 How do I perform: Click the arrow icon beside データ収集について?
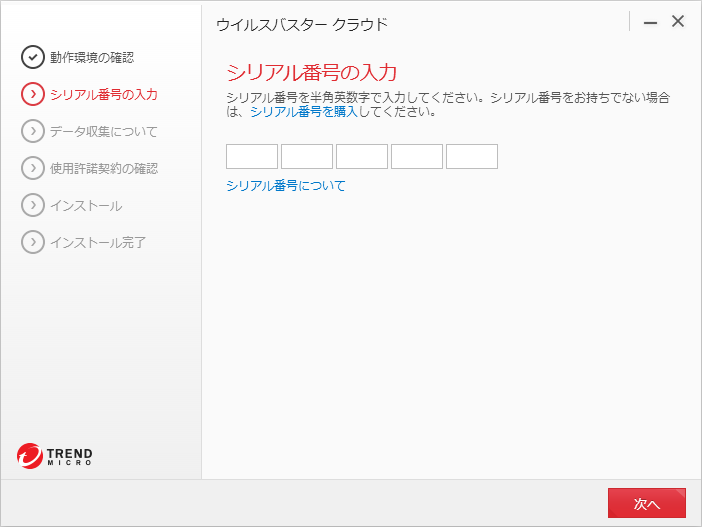point(32,131)
